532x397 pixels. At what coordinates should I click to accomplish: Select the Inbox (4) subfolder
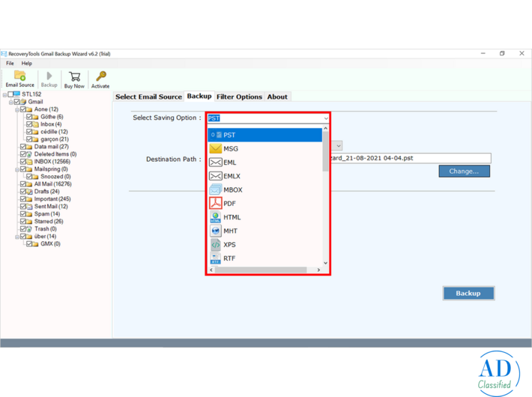(51, 124)
